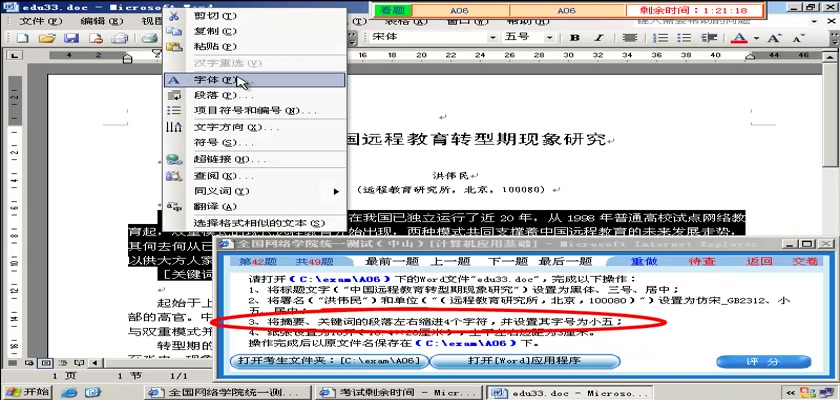Choose 字体 from the context menu
Image resolution: width=840 pixels, height=400 pixels.
point(254,80)
